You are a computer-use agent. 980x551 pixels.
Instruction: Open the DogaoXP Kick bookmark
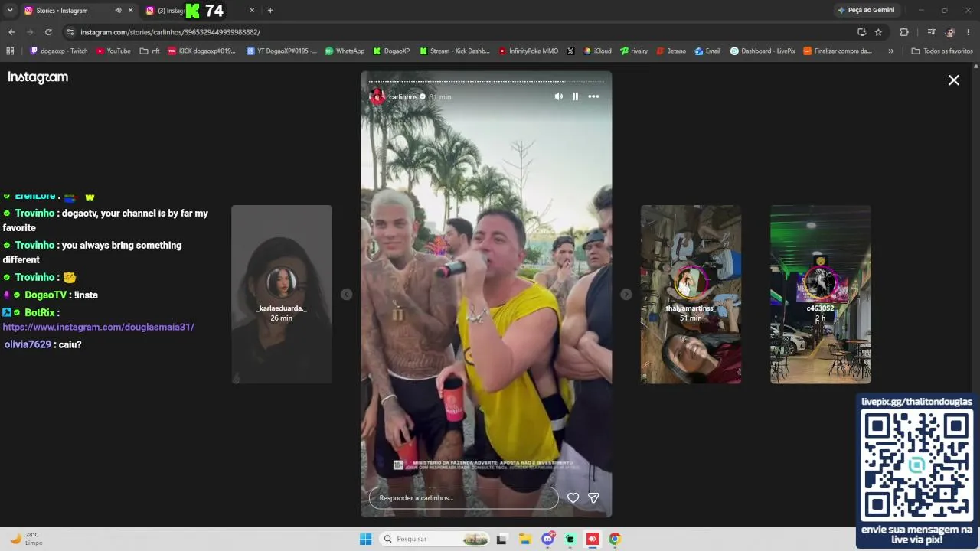(x=392, y=51)
